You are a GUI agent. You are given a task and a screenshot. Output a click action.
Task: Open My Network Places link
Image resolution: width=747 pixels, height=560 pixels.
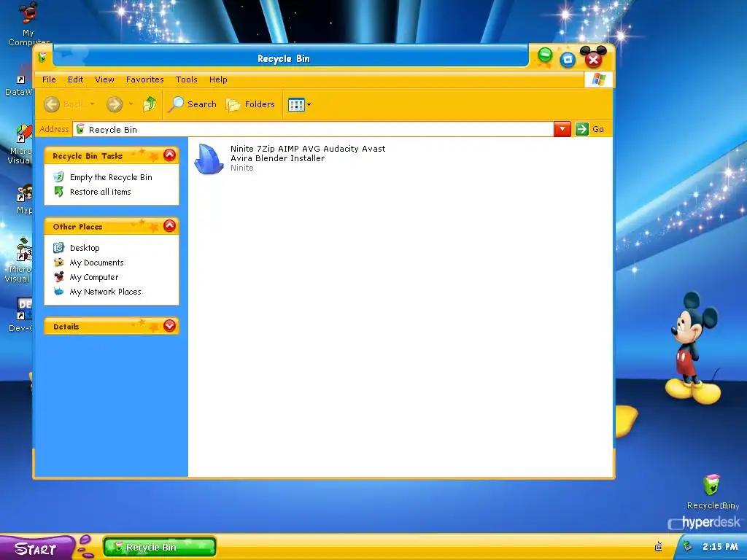(x=105, y=292)
